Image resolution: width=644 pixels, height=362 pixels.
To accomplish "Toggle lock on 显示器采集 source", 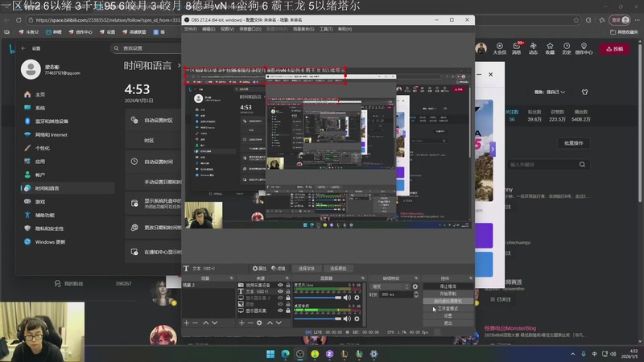I will click(288, 311).
